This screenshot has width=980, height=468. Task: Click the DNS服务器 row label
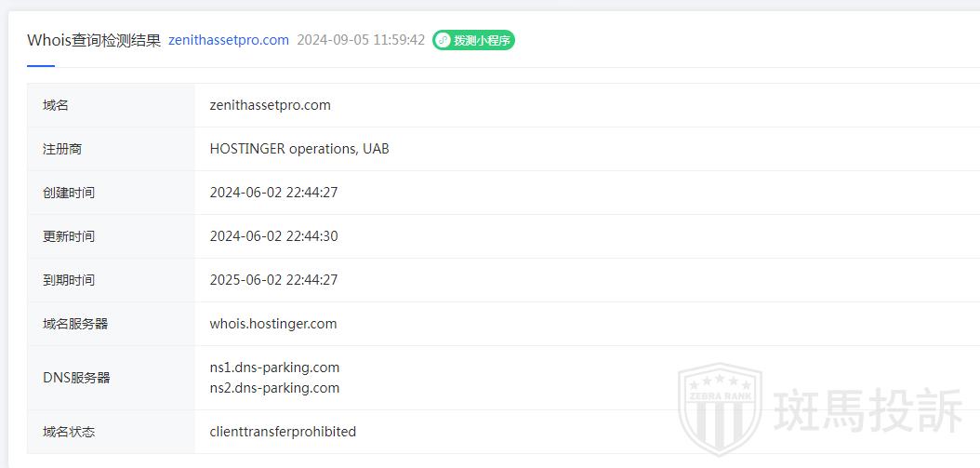pyautogui.click(x=76, y=378)
